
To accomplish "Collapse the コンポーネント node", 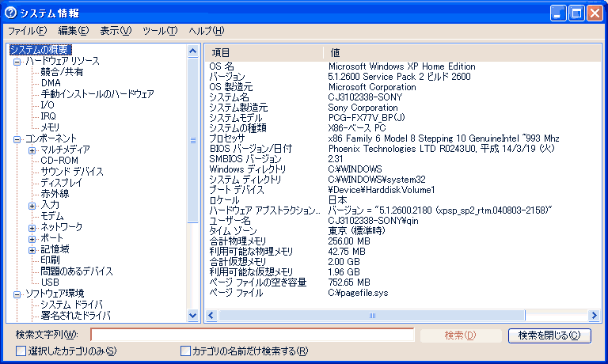I will 17,139.
